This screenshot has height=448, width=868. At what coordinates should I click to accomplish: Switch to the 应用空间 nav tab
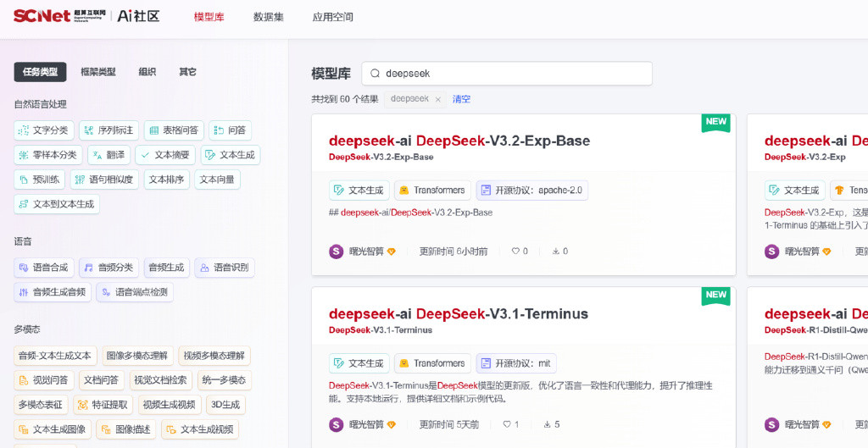pyautogui.click(x=332, y=17)
